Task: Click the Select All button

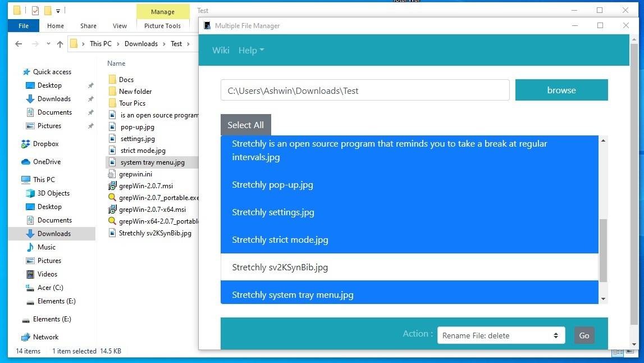Action: [x=245, y=125]
